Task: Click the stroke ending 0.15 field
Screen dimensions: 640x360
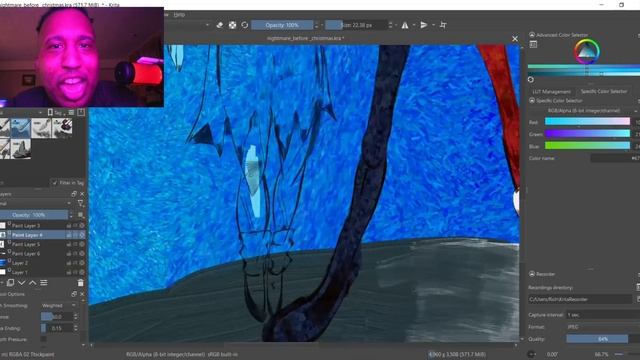Action: pyautogui.click(x=57, y=328)
